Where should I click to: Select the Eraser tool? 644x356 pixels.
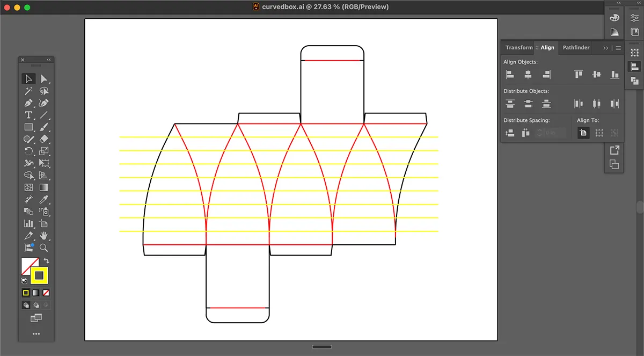[44, 139]
